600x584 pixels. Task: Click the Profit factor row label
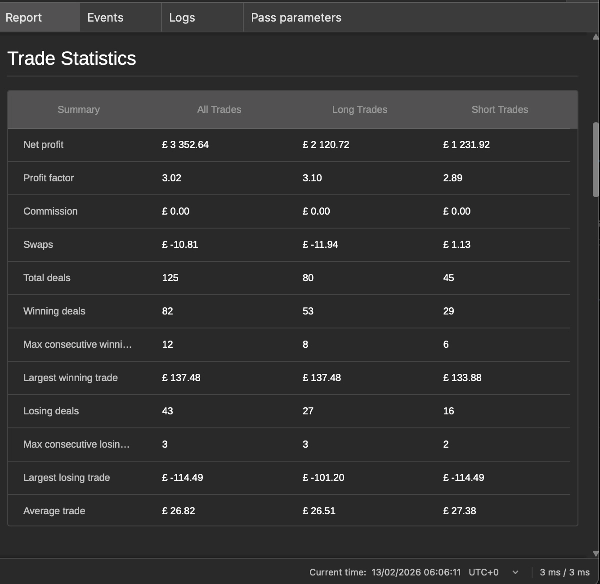[x=48, y=178]
